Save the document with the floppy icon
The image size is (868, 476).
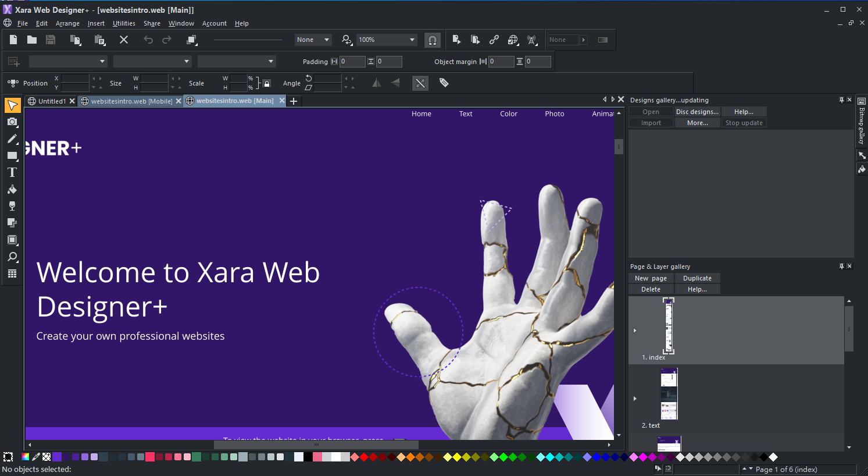coord(51,40)
